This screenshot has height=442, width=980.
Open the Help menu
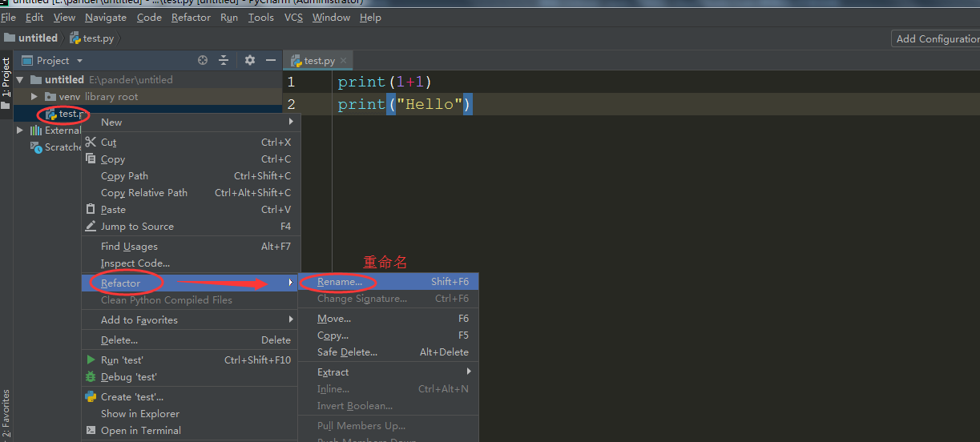click(x=370, y=17)
